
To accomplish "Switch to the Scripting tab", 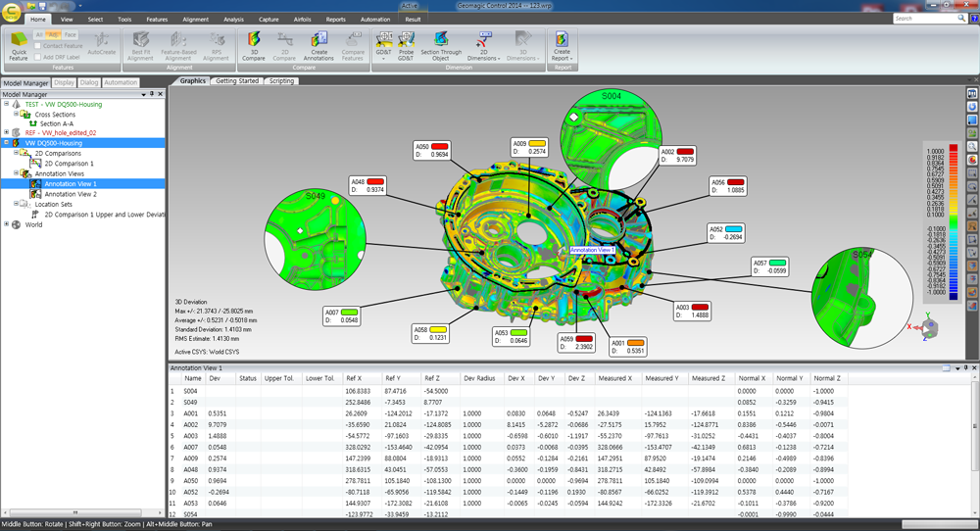I will click(x=281, y=81).
